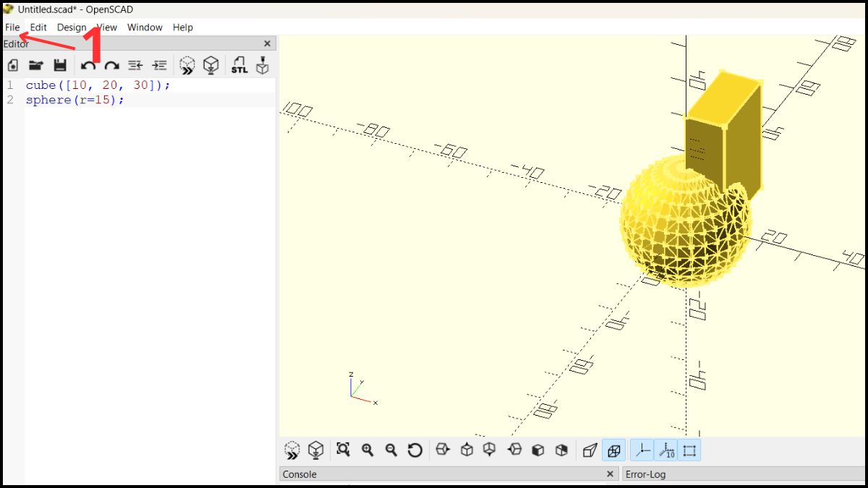
Task: Switch to the Top view
Action: pos(467,450)
